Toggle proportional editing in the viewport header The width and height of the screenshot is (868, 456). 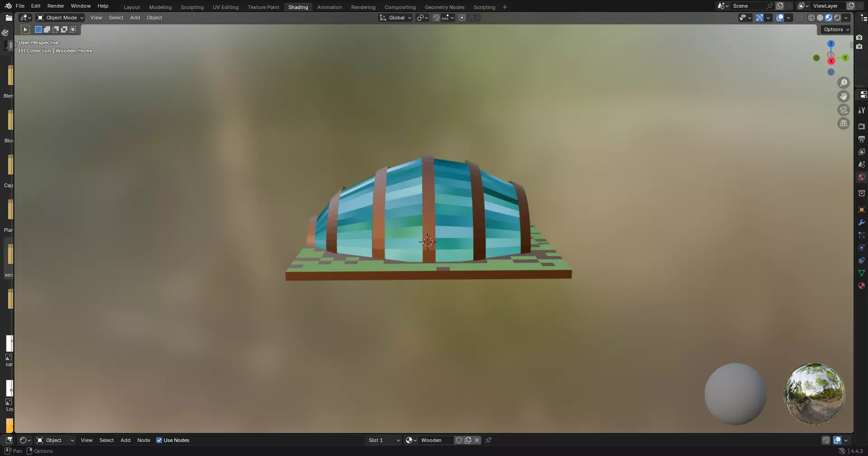(x=462, y=18)
